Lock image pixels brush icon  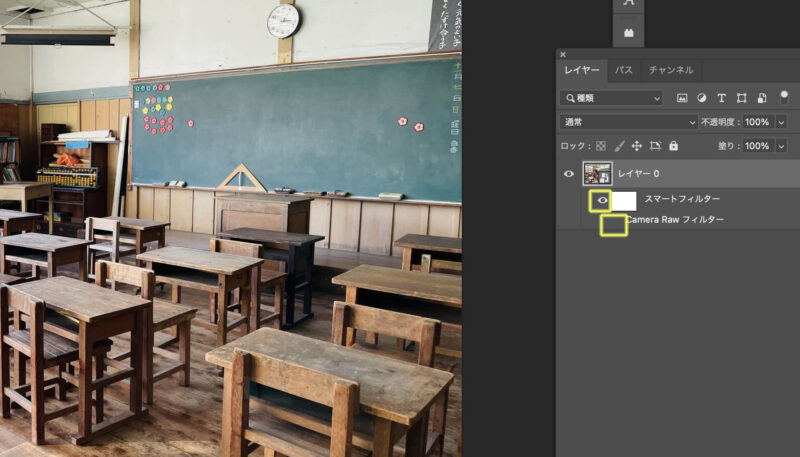click(x=619, y=146)
